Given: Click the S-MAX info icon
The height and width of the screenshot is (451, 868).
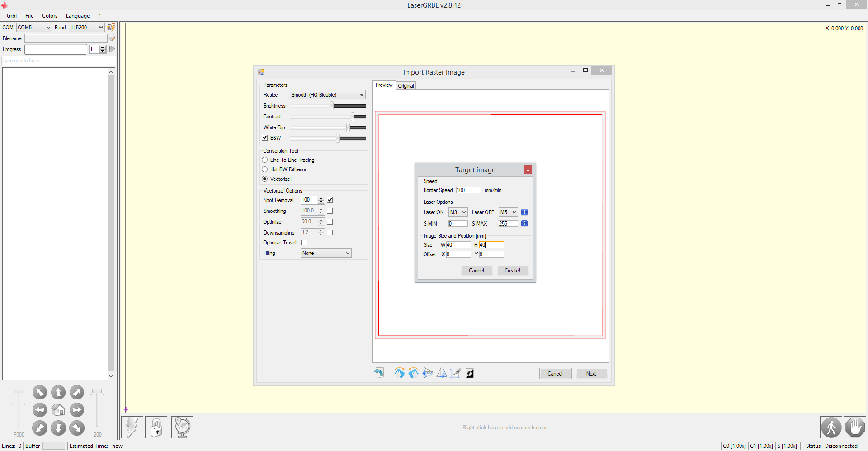Looking at the screenshot, I should [x=524, y=223].
